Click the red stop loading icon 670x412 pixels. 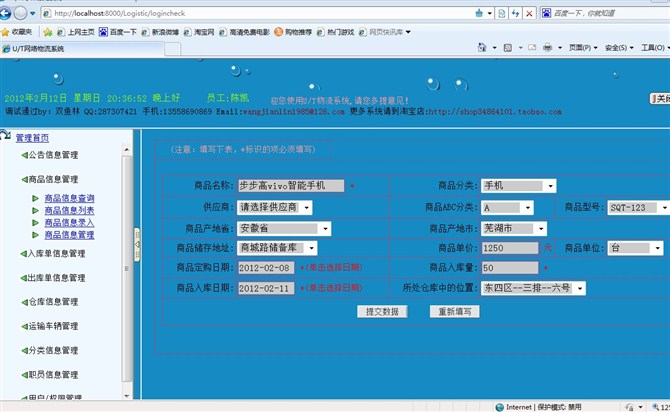529,13
